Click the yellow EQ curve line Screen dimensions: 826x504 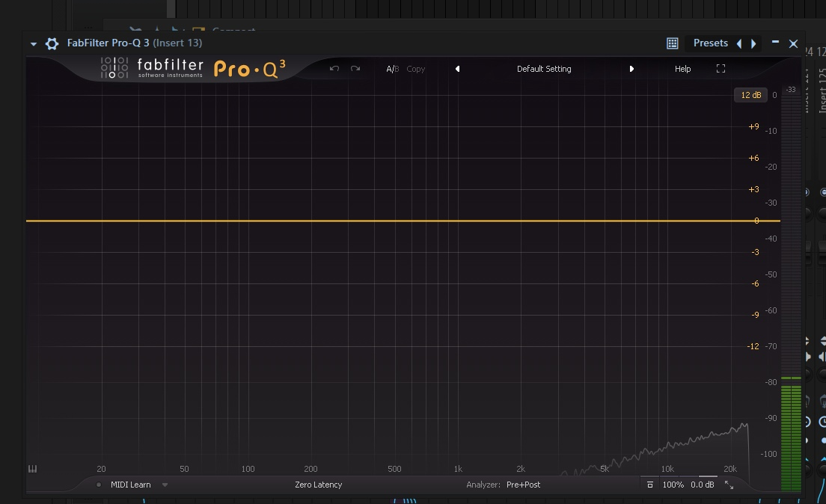[403, 221]
